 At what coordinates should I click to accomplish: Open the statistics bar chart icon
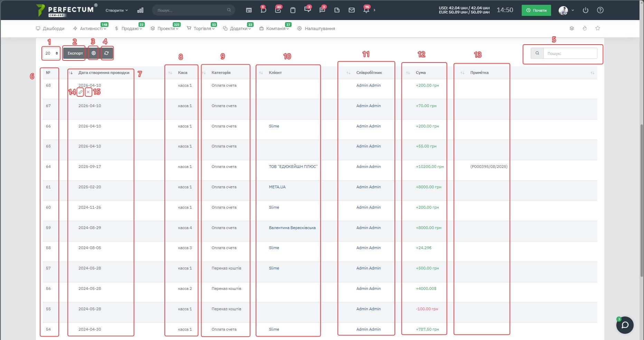click(140, 10)
